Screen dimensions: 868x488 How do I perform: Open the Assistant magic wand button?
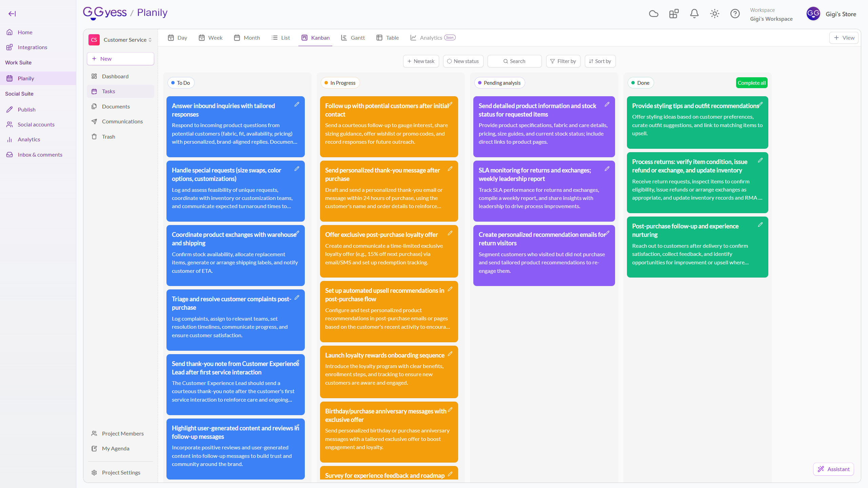pyautogui.click(x=833, y=469)
